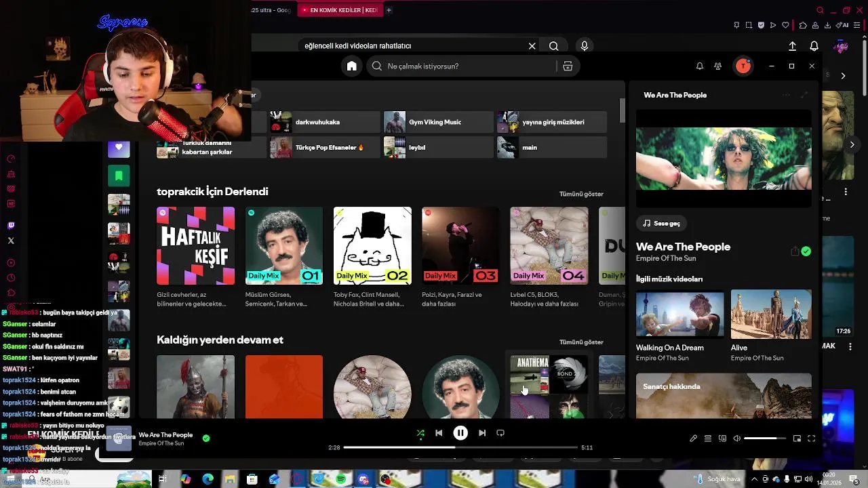868x488 pixels.
Task: Toggle saved checkmark next to song title panel
Action: click(x=806, y=251)
